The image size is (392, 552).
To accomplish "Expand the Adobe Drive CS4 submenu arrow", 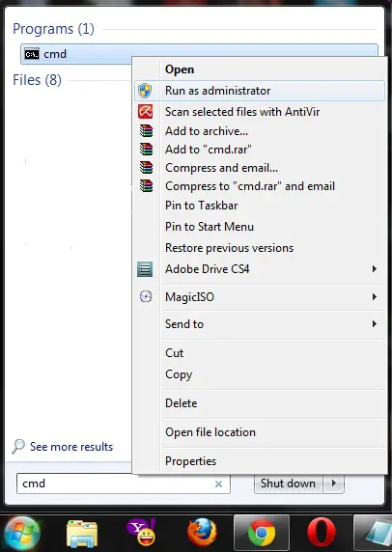I will [x=375, y=269].
